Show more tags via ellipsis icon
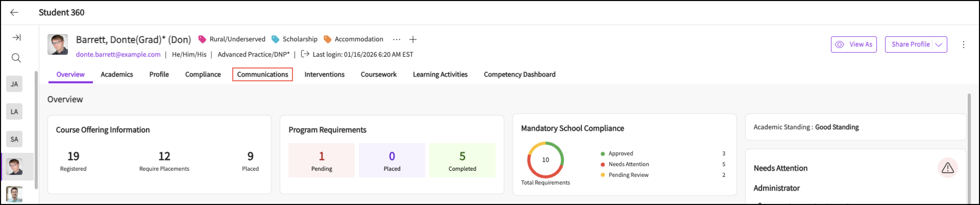The height and width of the screenshot is (205, 980). (x=396, y=39)
